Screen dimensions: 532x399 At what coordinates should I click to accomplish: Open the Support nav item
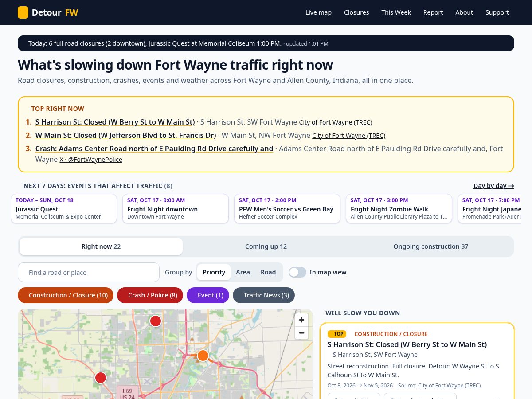(497, 12)
